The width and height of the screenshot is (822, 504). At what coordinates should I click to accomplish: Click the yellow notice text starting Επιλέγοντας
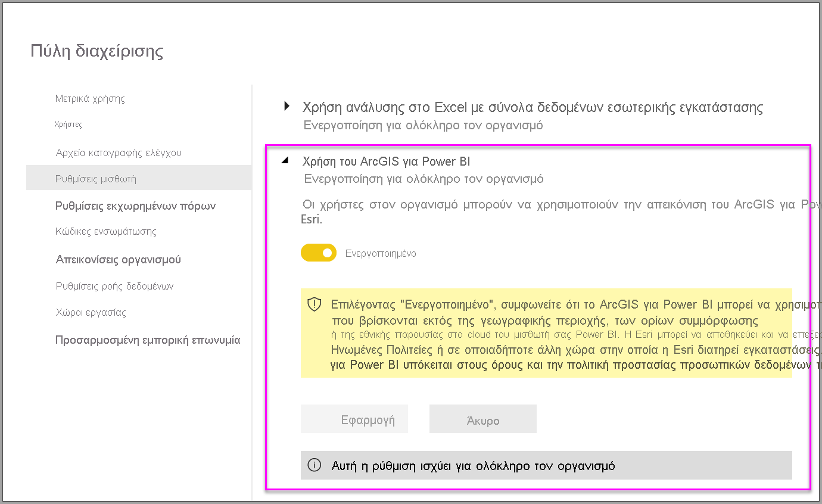click(576, 334)
